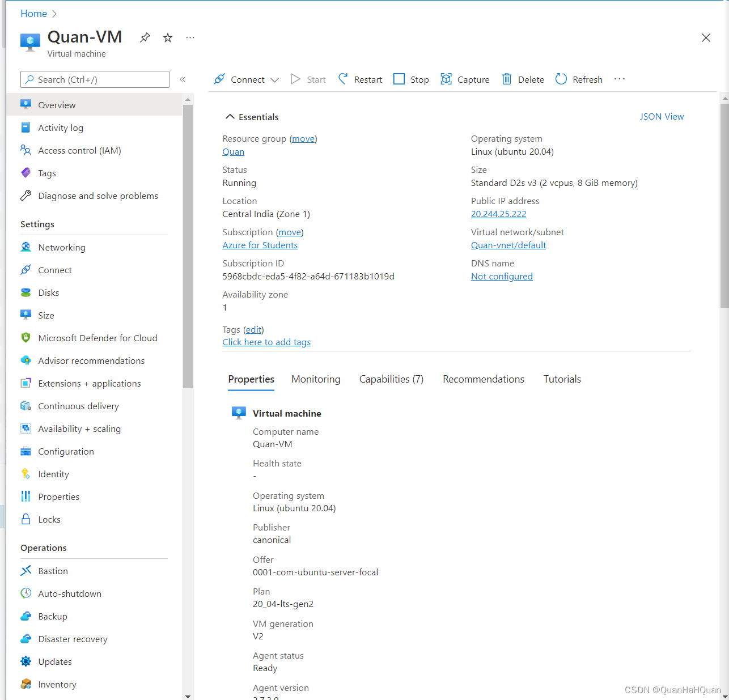Focus the Search (Ctrl+/) input field

pyautogui.click(x=95, y=79)
